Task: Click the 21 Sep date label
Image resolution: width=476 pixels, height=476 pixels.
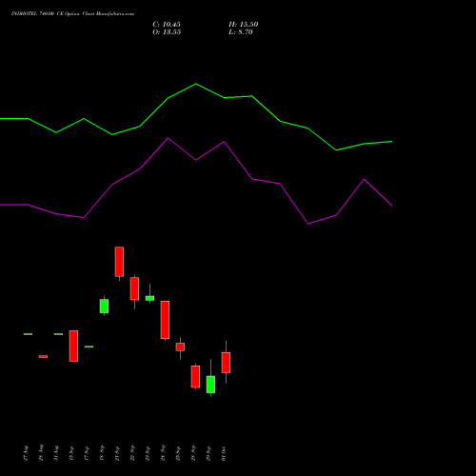Action: [117, 453]
